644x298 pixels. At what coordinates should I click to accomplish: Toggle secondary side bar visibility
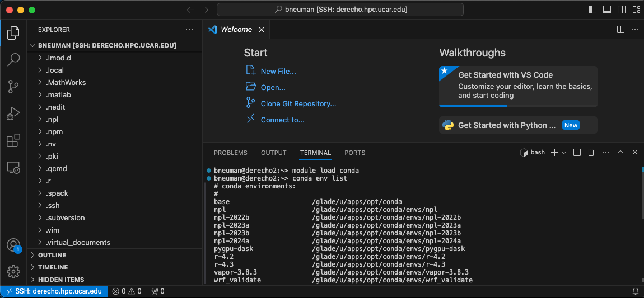621,10
